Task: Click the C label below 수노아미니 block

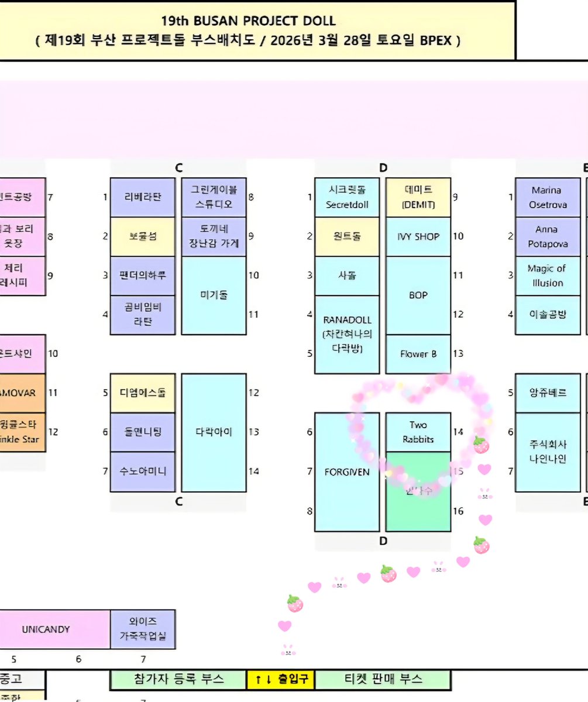Action: pos(179,501)
